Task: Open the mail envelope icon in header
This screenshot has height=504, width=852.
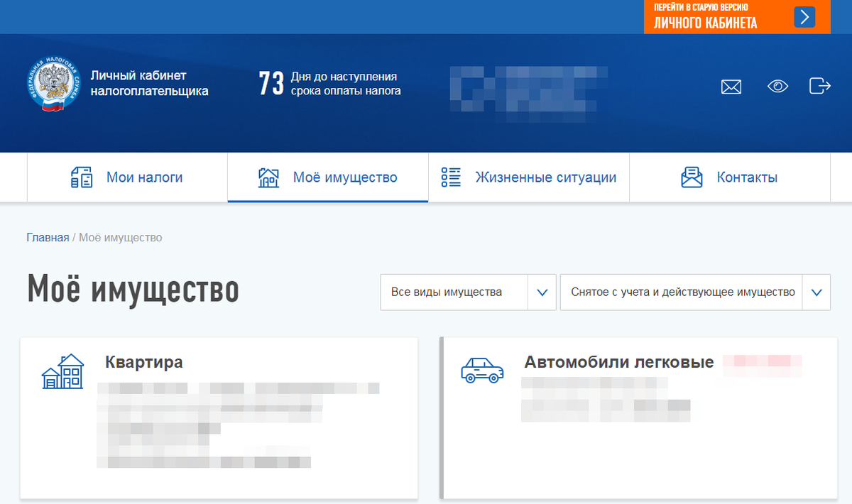Action: point(731,87)
